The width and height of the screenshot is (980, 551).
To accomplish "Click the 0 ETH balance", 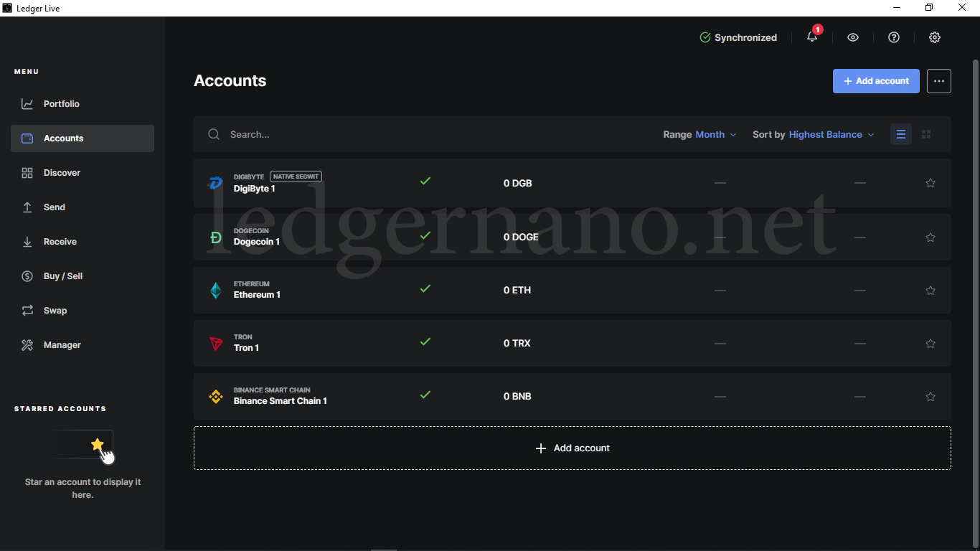I will click(517, 291).
